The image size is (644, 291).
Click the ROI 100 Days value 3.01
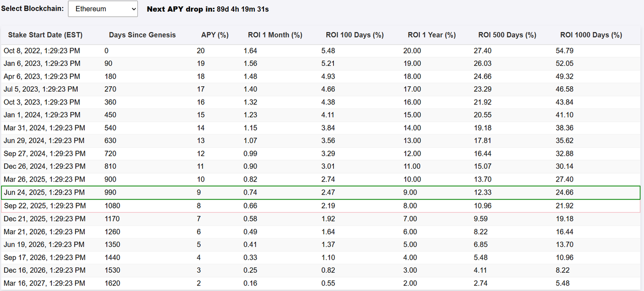[328, 167]
